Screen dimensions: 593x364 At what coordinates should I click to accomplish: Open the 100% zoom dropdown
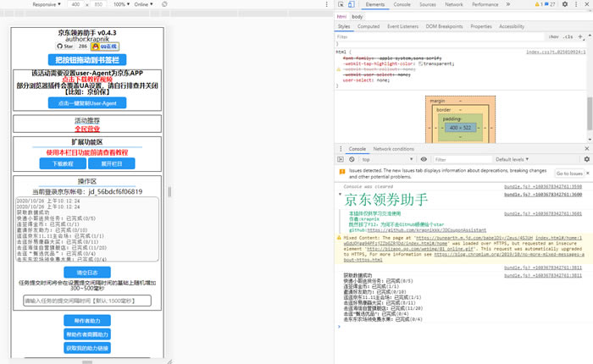coord(121,4)
